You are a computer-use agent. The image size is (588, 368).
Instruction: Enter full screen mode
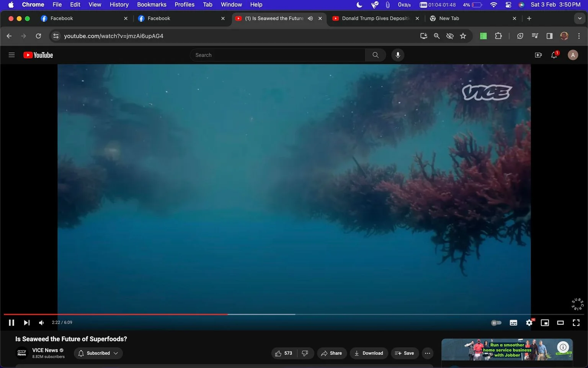coord(576,323)
